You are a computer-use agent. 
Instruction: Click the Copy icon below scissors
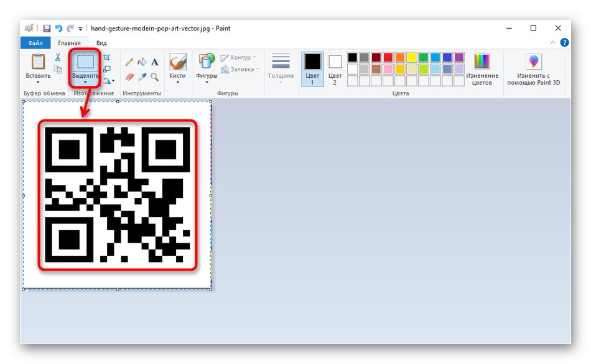click(58, 69)
